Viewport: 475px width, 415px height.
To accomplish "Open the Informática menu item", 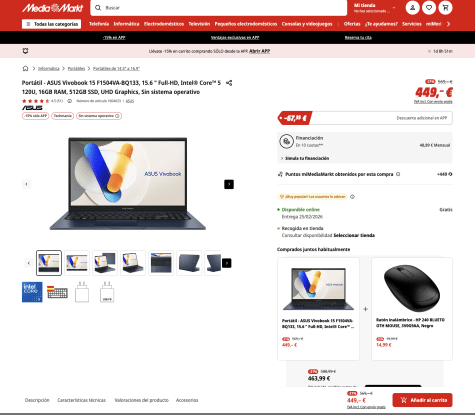I will [x=126, y=24].
